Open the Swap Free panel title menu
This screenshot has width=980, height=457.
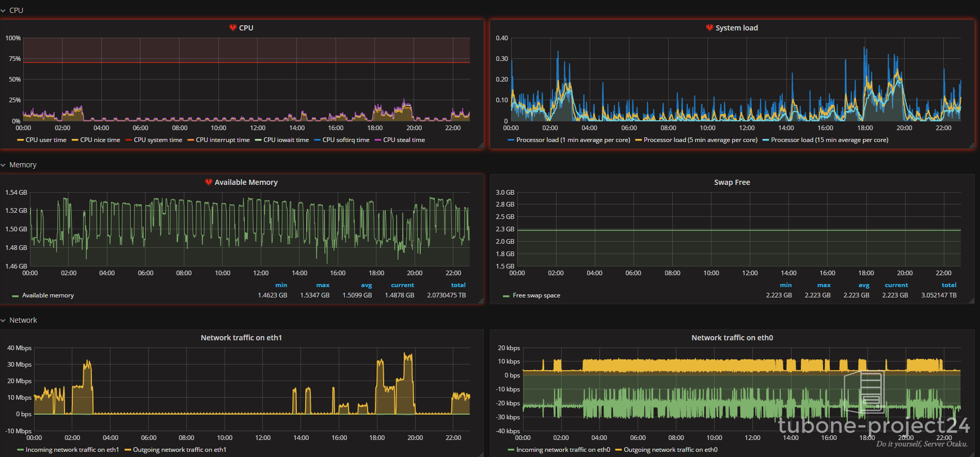pyautogui.click(x=732, y=182)
